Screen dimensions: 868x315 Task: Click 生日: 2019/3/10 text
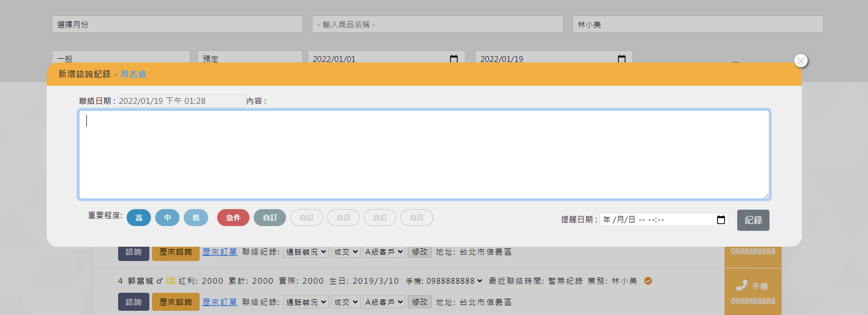(364, 281)
